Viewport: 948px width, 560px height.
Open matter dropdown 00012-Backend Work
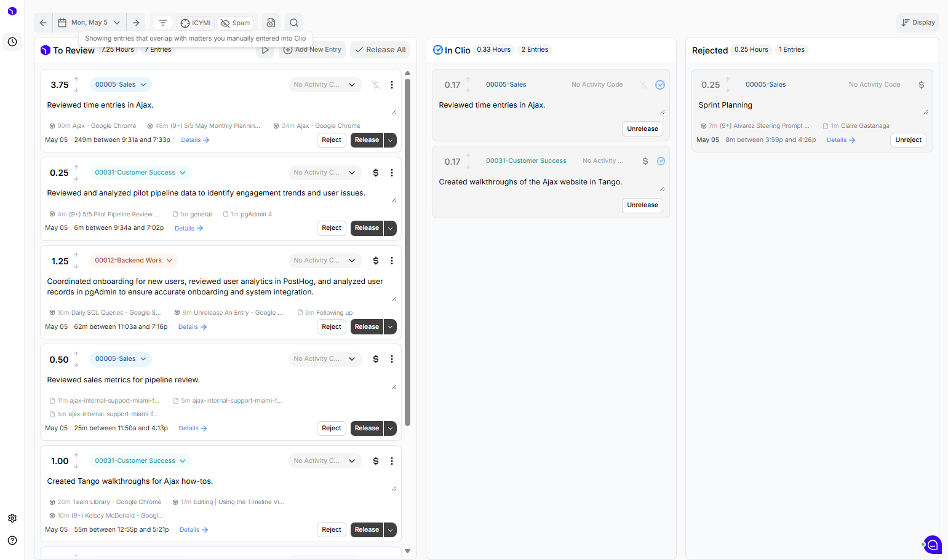(133, 261)
